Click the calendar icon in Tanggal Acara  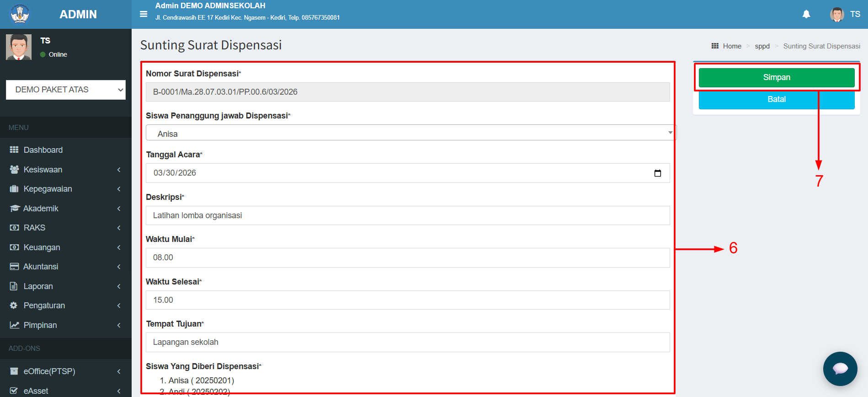point(657,173)
